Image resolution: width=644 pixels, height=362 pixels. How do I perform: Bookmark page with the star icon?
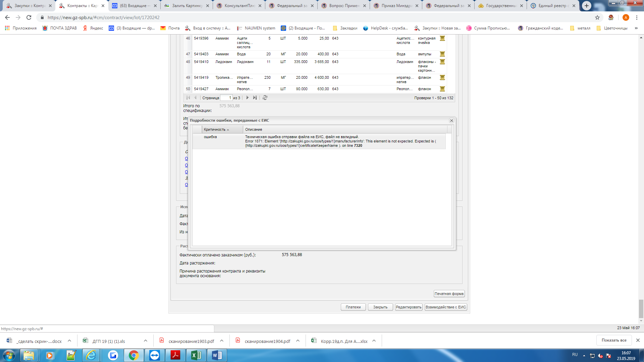click(597, 17)
